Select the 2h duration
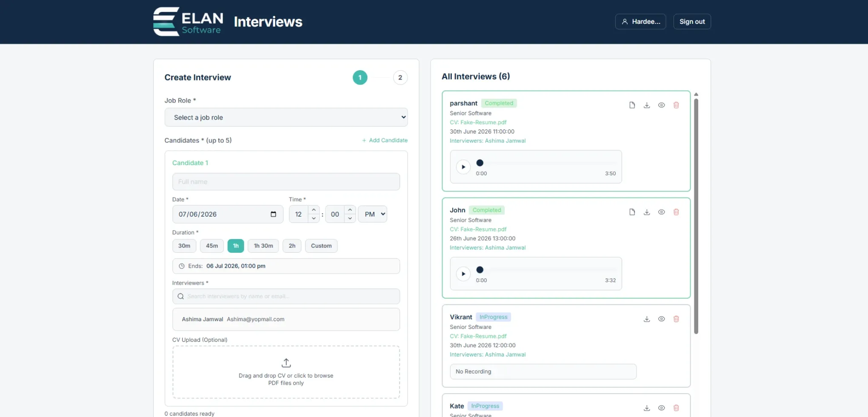The height and width of the screenshot is (417, 868). click(x=292, y=246)
